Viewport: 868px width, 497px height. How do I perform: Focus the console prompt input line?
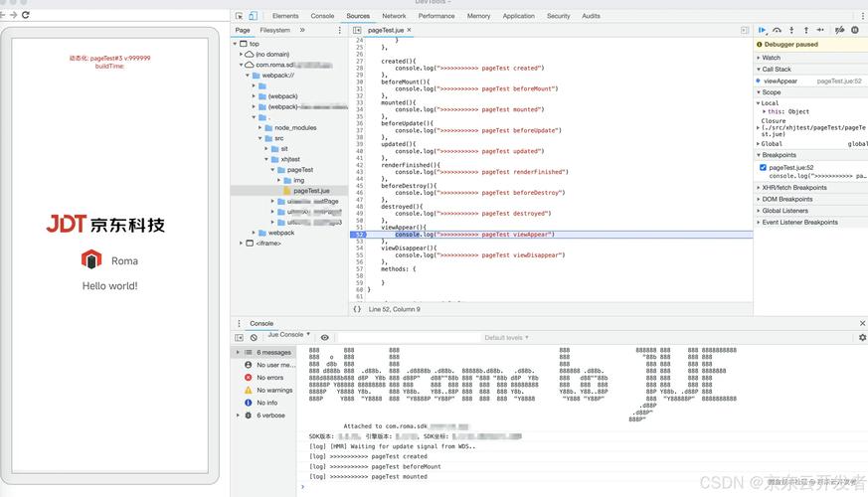point(583,487)
